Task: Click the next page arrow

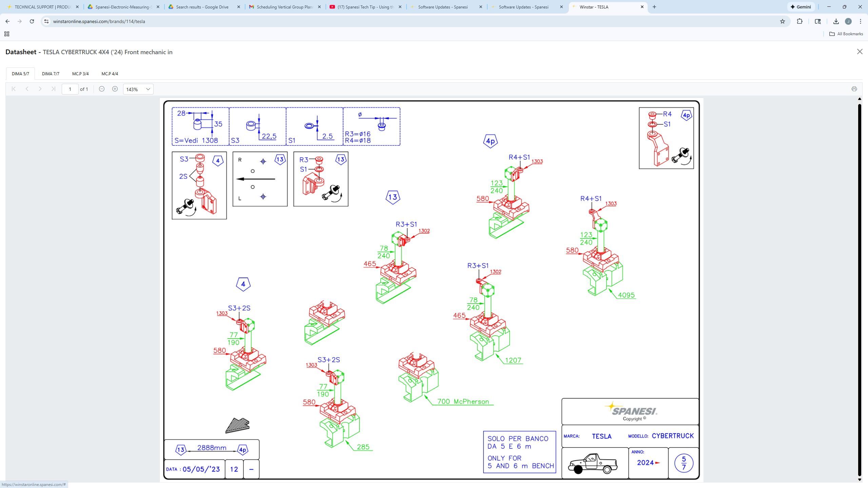Action: tap(40, 89)
